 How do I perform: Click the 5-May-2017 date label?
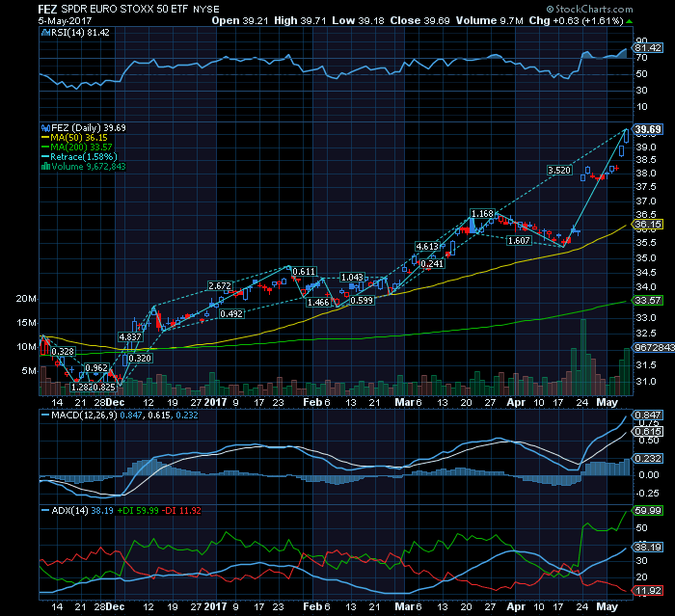click(65, 20)
